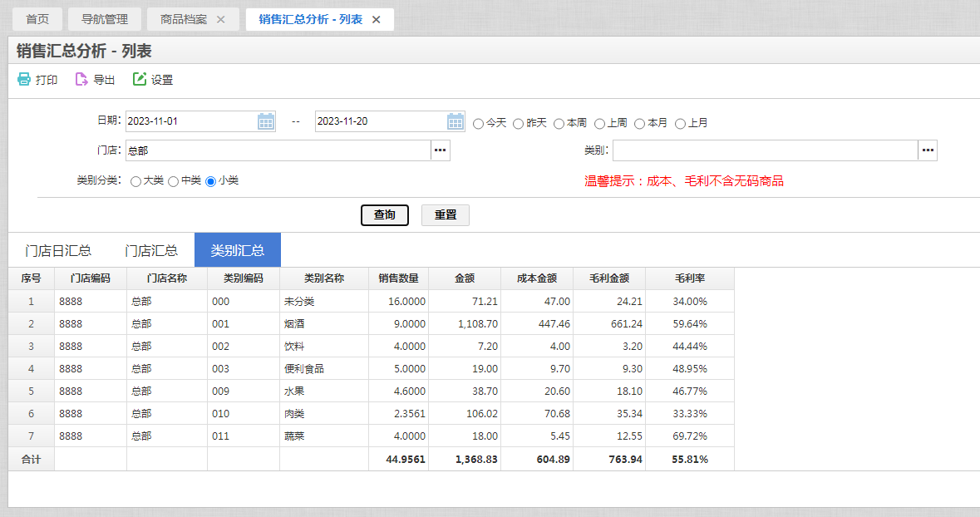Select the 蔬菜 category row cell

[x=323, y=436]
